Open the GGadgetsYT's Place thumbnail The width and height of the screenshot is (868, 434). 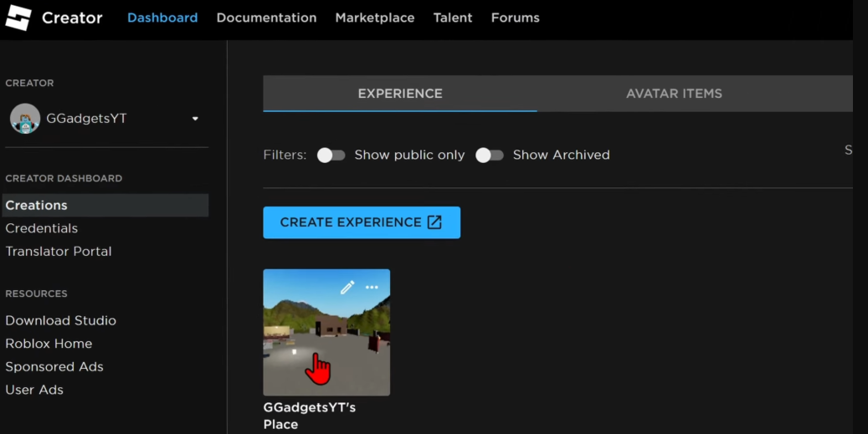(x=326, y=332)
